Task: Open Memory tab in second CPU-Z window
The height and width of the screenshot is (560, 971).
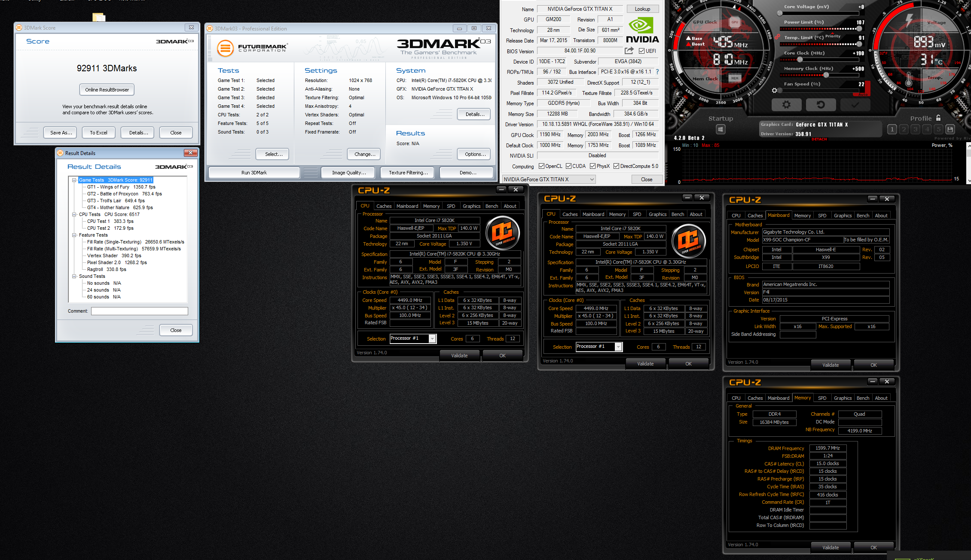Action: (617, 214)
